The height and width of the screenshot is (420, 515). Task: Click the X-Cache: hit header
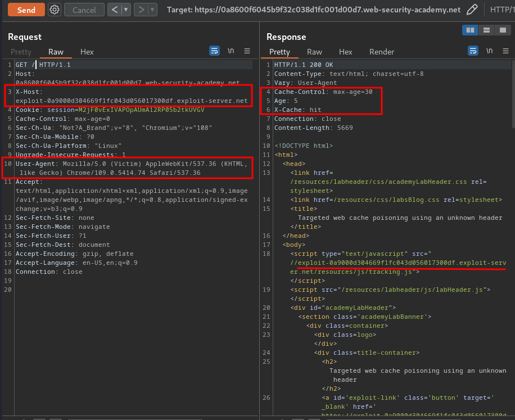297,110
